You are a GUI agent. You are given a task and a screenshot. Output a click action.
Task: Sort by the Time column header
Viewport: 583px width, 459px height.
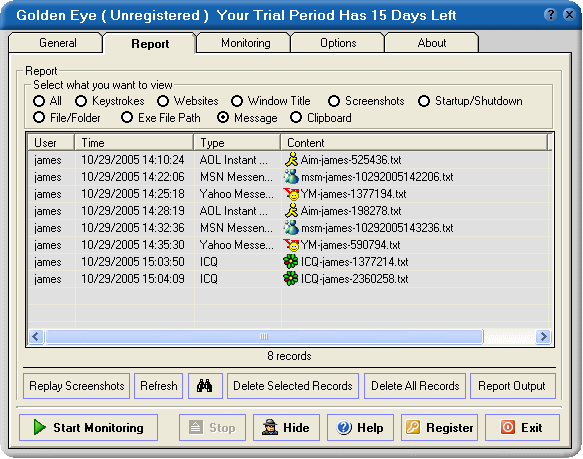[x=134, y=142]
